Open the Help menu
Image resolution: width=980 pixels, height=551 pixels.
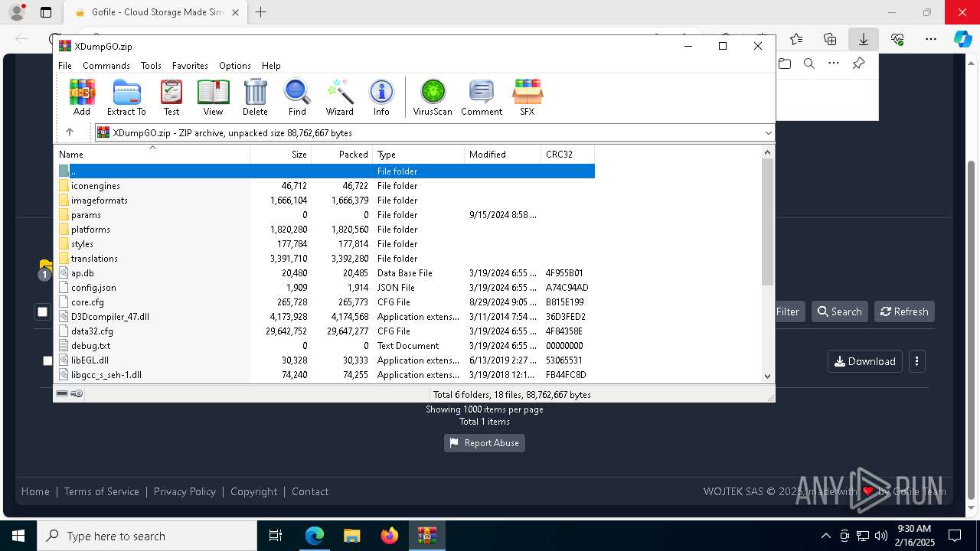(x=271, y=66)
